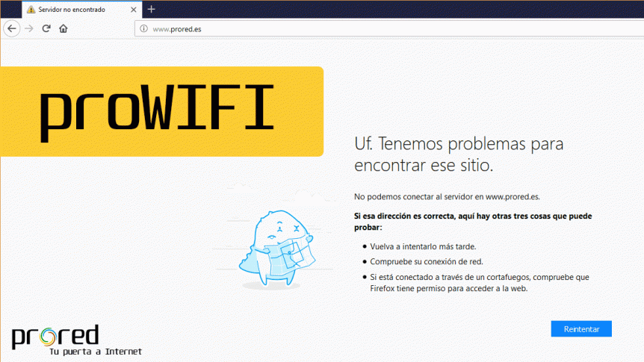The image size is (644, 362).
Task: Click the forward navigation arrow
Action: coord(28,28)
